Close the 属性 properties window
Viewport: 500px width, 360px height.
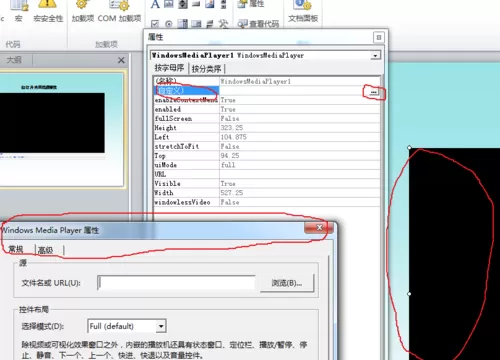379,37
